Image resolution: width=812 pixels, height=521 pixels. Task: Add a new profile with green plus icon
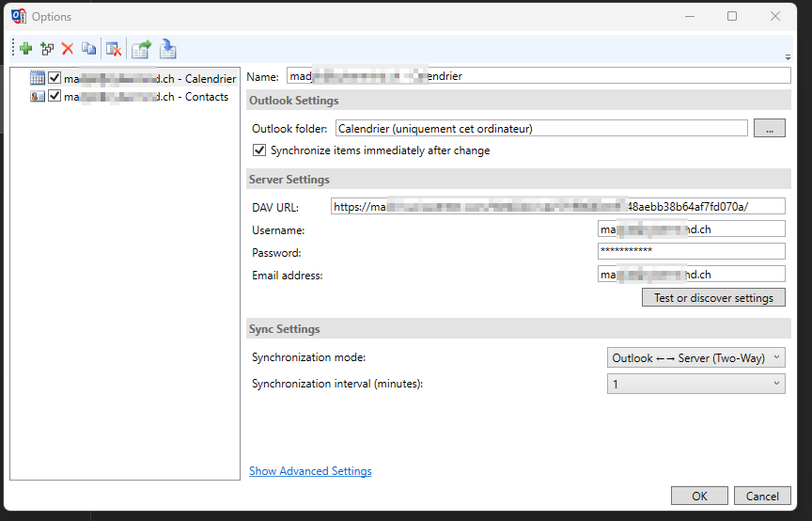pyautogui.click(x=26, y=49)
